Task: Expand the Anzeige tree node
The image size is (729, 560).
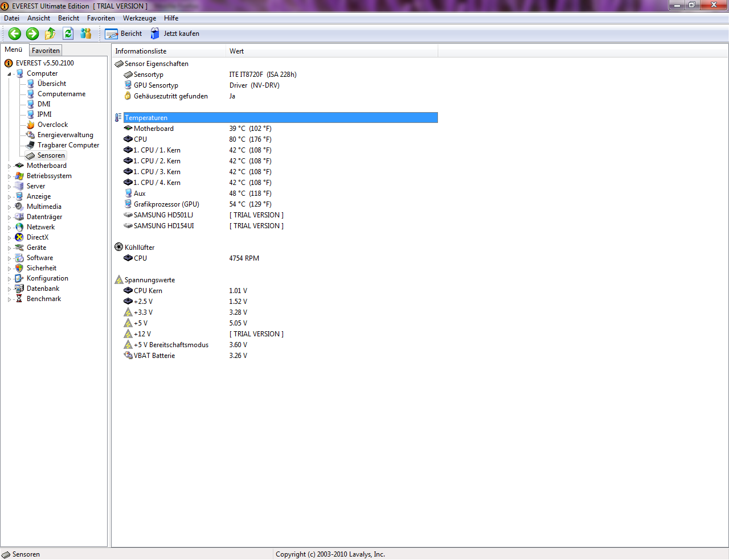Action: click(9, 197)
